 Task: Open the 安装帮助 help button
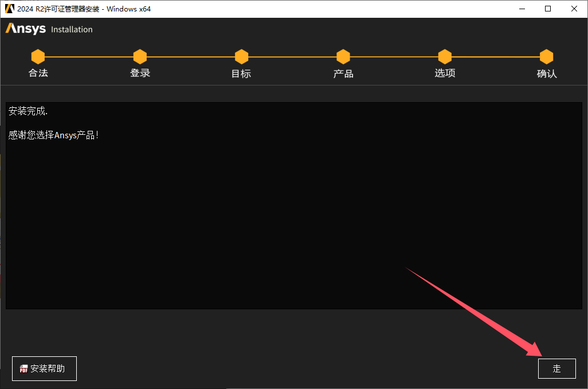tap(44, 369)
